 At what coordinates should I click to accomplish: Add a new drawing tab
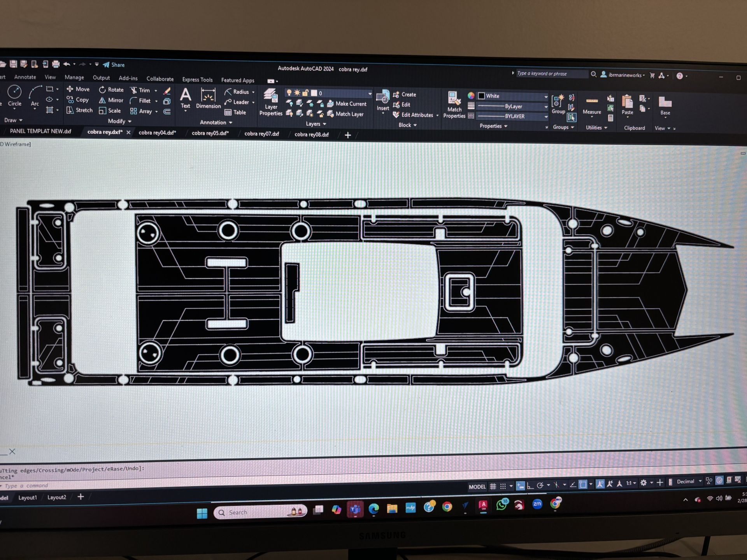pyautogui.click(x=348, y=135)
